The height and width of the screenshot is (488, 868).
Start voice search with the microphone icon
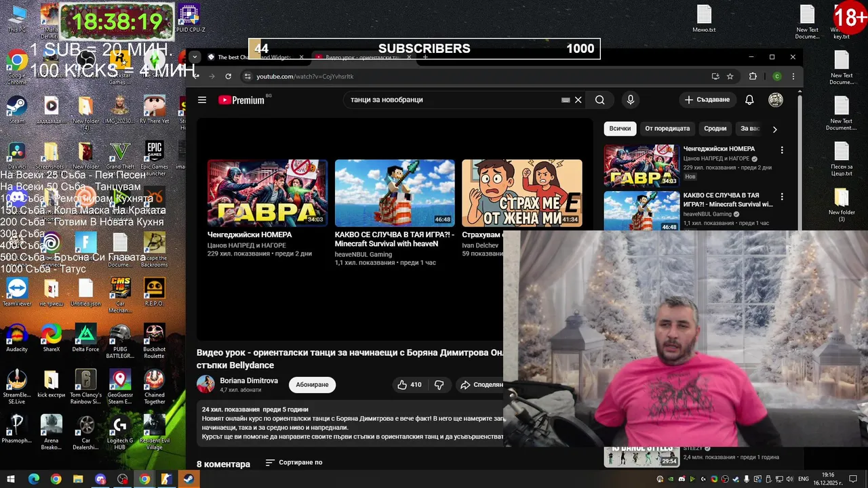[631, 100]
